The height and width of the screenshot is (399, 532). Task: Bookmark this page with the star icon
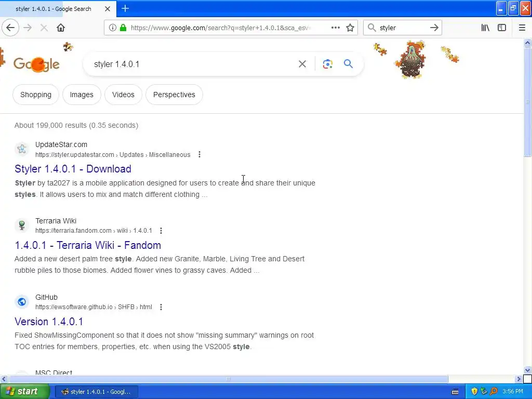click(350, 28)
